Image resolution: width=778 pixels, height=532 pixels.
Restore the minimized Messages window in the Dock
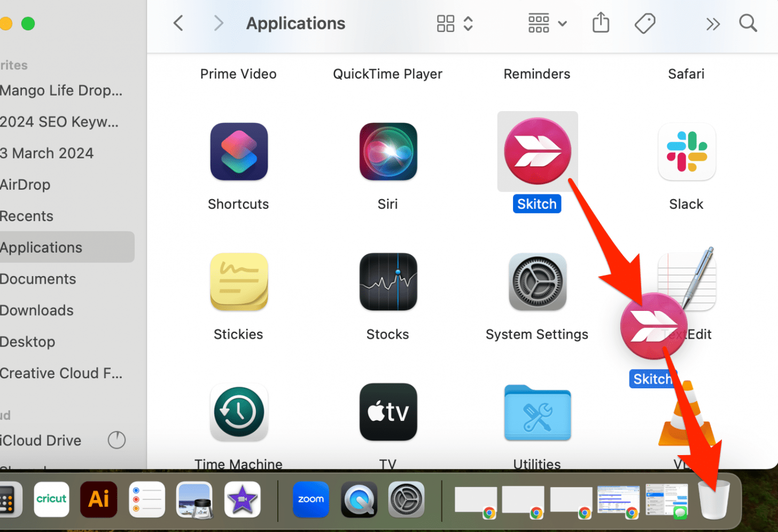666,500
